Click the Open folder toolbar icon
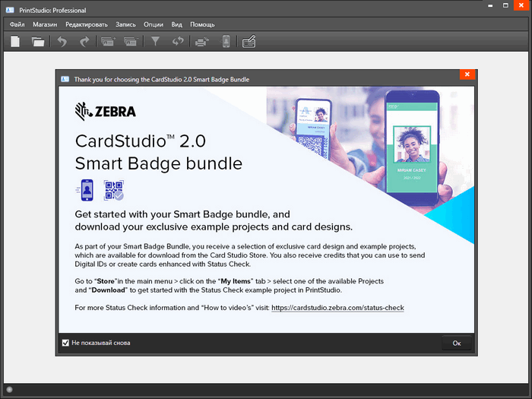Screen dimensions: 532x399 pos(38,41)
